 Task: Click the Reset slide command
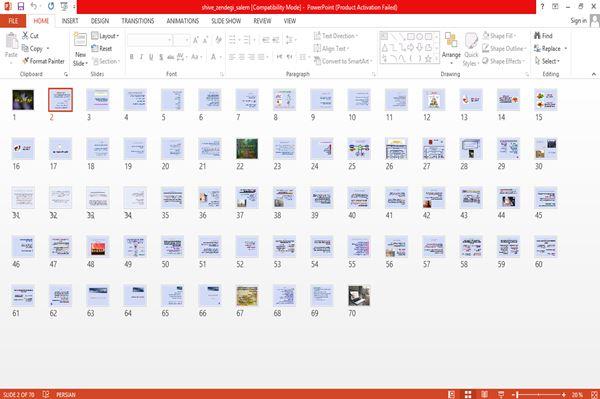(102, 49)
